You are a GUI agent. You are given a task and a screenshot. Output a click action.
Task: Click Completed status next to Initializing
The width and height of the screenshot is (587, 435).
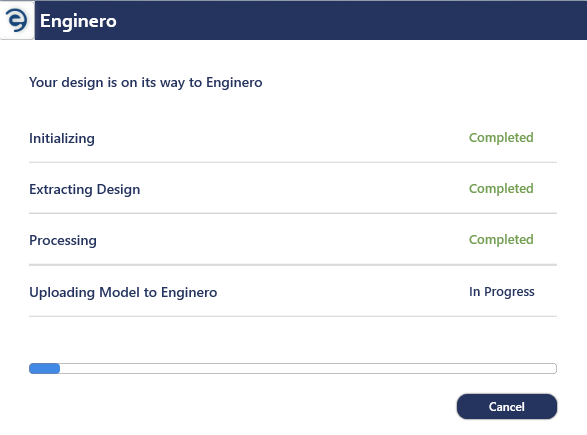tap(501, 138)
